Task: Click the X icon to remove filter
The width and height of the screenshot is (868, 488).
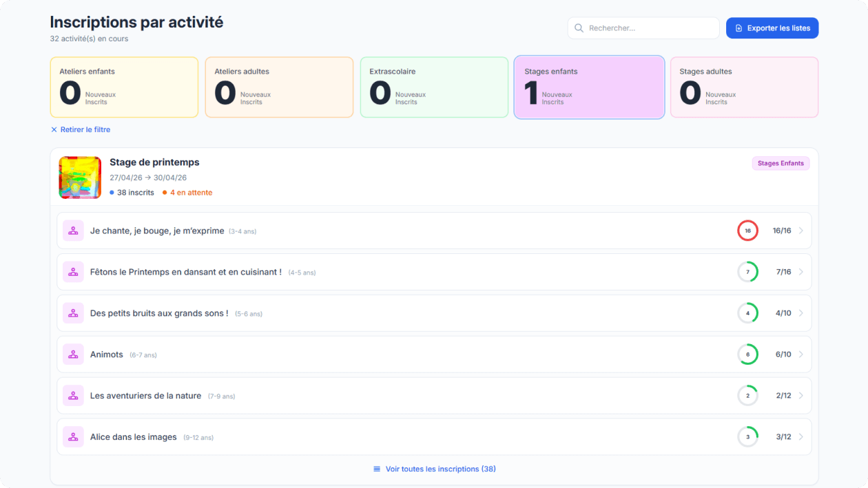Action: (x=54, y=129)
